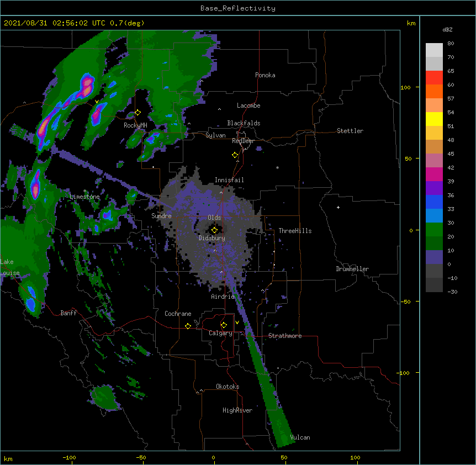Select the dark gray -10 dBZ legend color
Viewport: 476px width, 465px height.
434,285
